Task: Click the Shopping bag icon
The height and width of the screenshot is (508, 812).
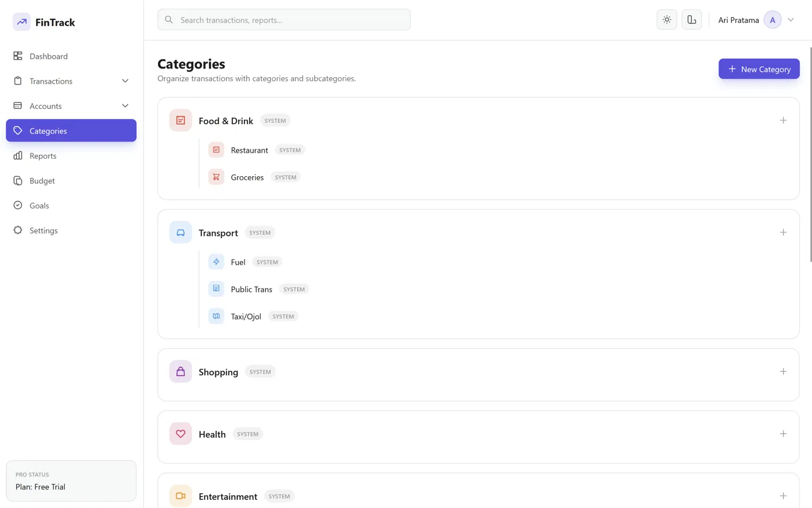Action: [181, 372]
